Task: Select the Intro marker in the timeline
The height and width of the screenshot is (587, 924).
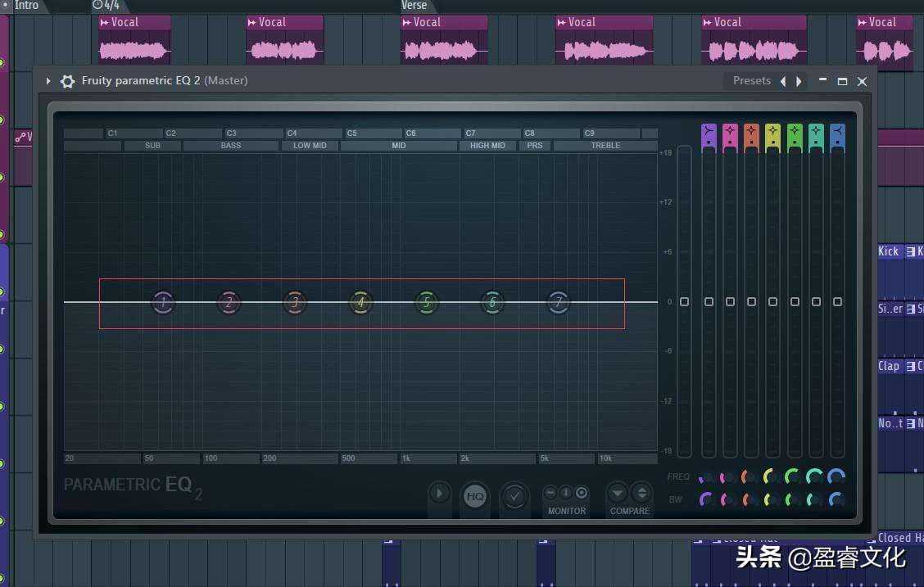Action: [26, 6]
